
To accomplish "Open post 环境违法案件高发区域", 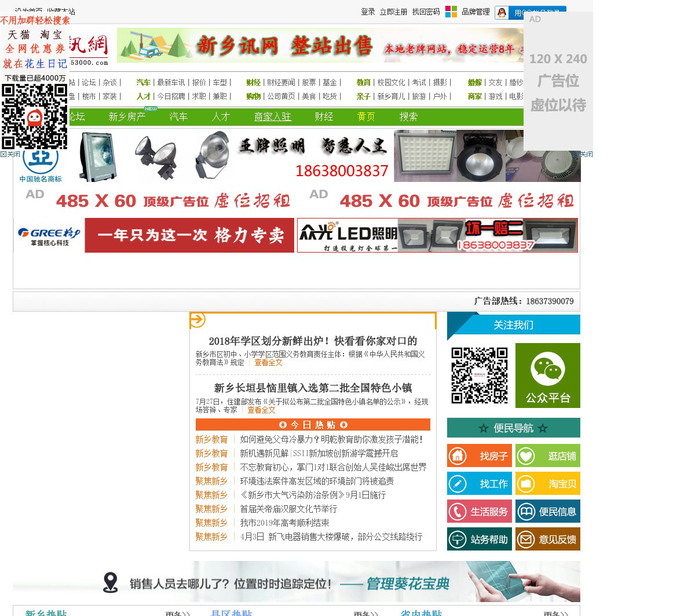I will pos(317,481).
